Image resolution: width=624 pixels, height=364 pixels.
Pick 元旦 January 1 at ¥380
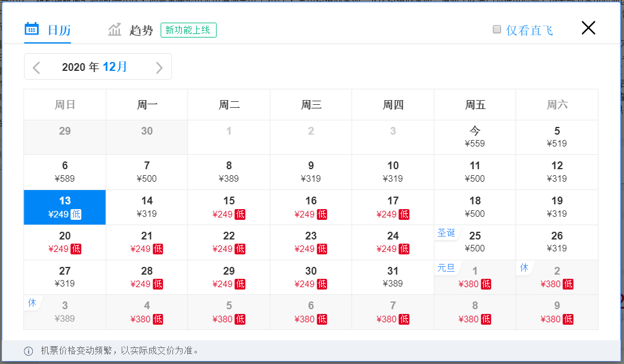coord(475,277)
